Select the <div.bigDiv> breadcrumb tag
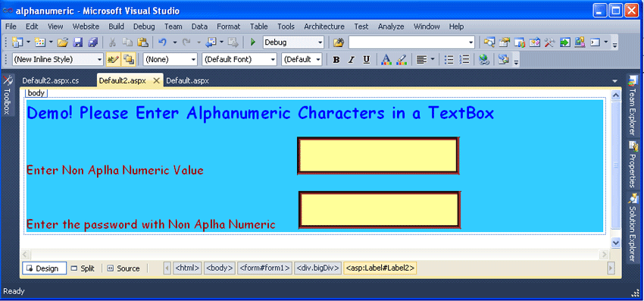The image size is (644, 301). point(317,268)
